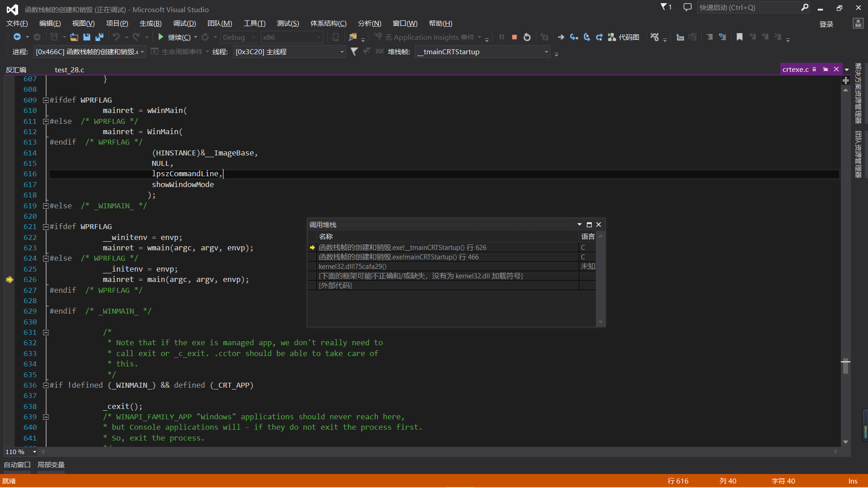This screenshot has width=868, height=488.
Task: Open the 工具(T) menu
Action: [255, 23]
